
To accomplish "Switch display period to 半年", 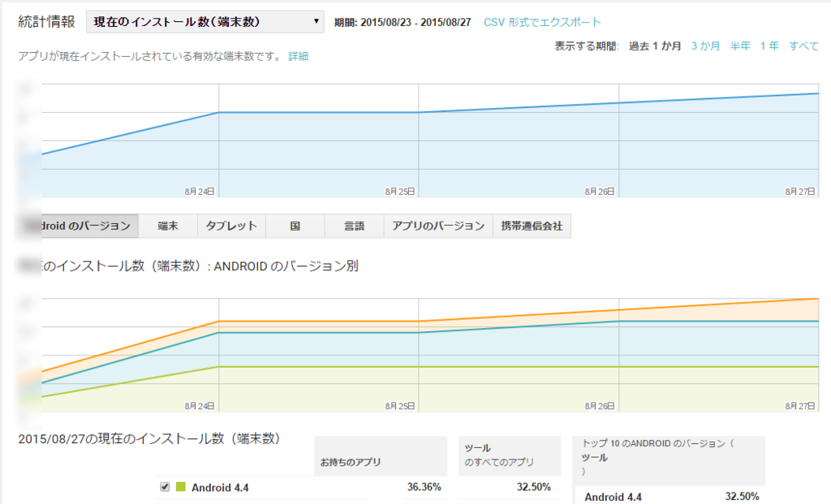I will click(741, 47).
